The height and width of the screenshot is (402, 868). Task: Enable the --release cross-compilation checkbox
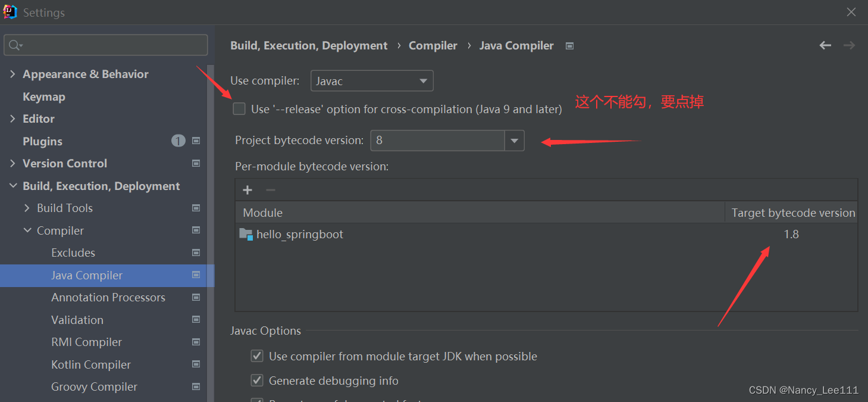coord(239,108)
